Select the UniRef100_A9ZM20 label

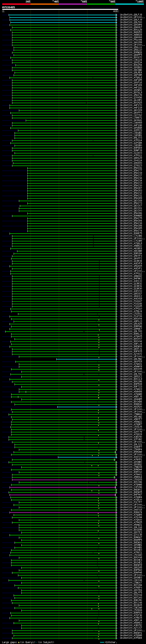tap(131, 407)
